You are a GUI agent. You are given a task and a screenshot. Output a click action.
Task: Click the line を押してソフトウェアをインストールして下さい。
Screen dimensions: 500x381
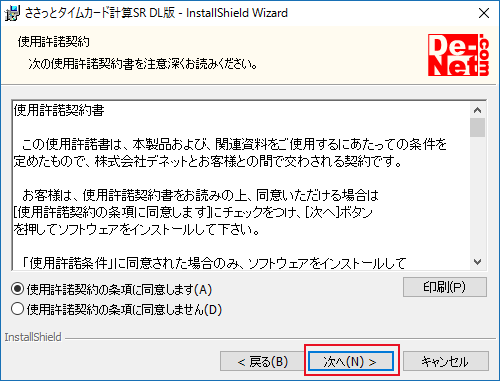(136, 229)
